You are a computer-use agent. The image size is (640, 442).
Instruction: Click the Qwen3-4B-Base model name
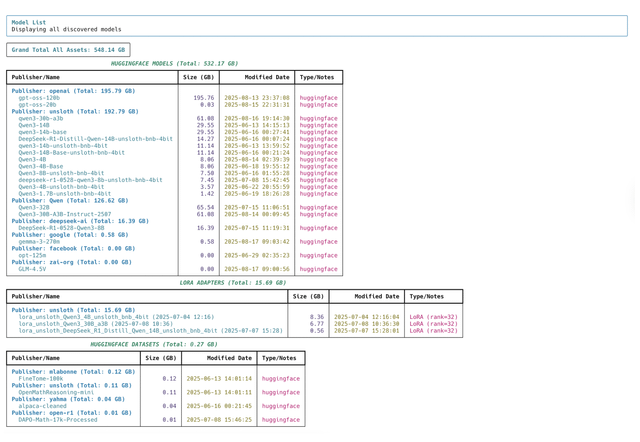pyautogui.click(x=41, y=167)
